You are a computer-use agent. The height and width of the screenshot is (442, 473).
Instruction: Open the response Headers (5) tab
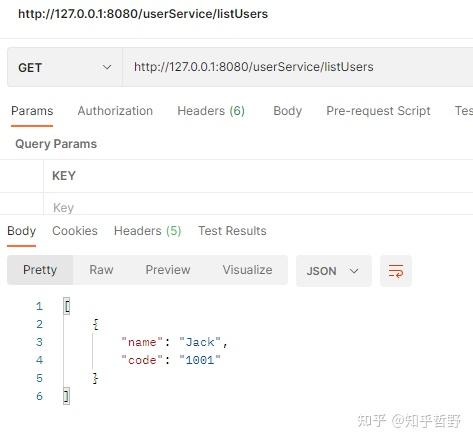click(147, 231)
